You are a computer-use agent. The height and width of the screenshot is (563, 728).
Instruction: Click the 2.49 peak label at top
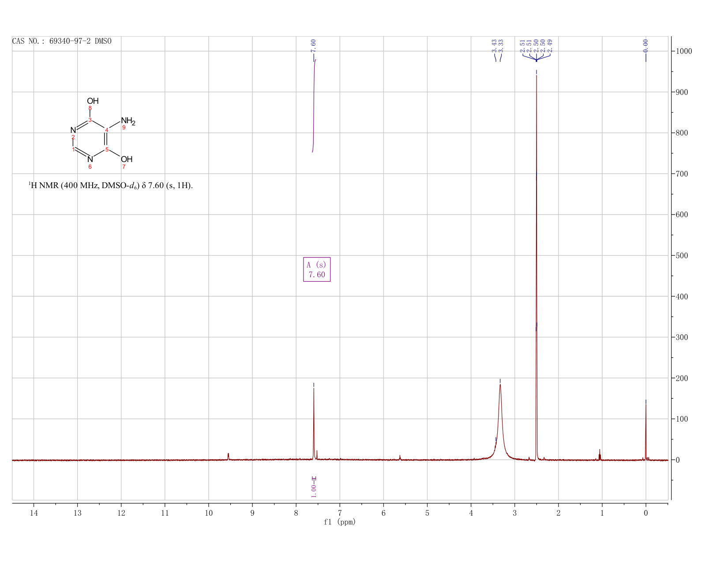click(x=550, y=45)
